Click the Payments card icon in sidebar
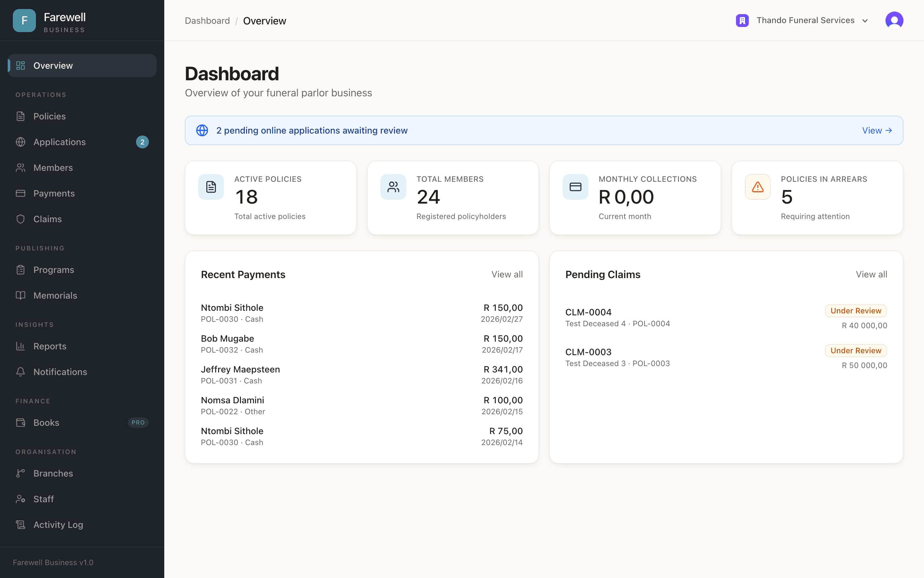Screen dimensions: 924x578 tap(21, 193)
